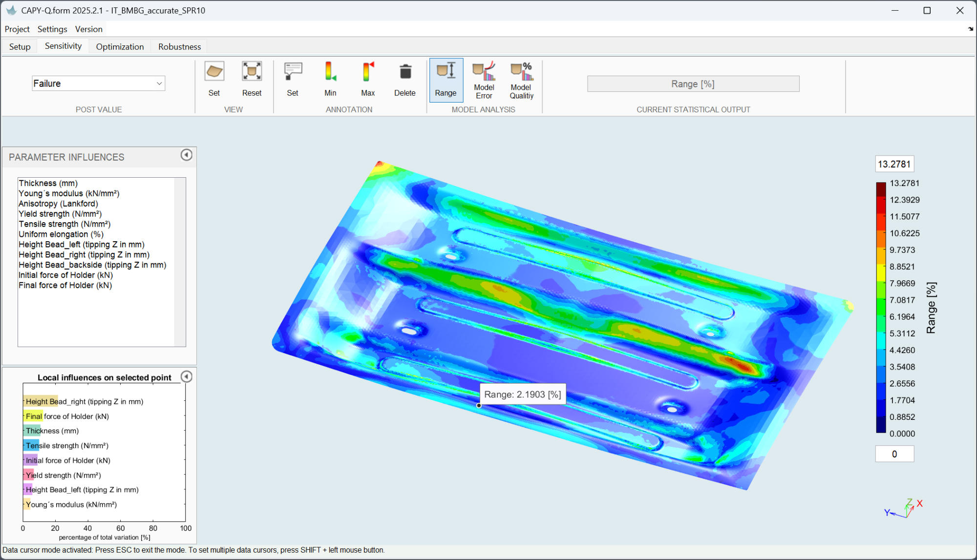Open the Settings menu
The height and width of the screenshot is (560, 977).
coord(52,29)
